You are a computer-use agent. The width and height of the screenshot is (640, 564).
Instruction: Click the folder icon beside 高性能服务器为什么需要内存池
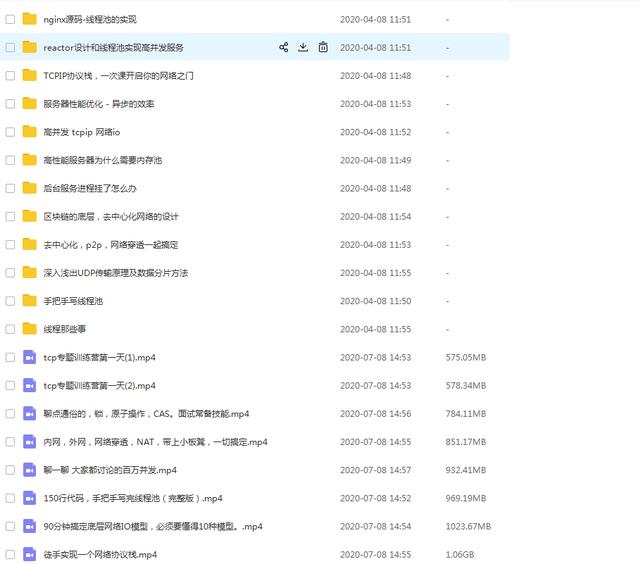[29, 160]
